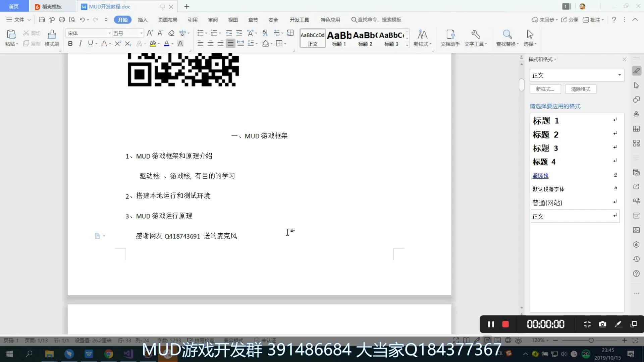Take screenshot with recorder camera icon

coord(602,324)
